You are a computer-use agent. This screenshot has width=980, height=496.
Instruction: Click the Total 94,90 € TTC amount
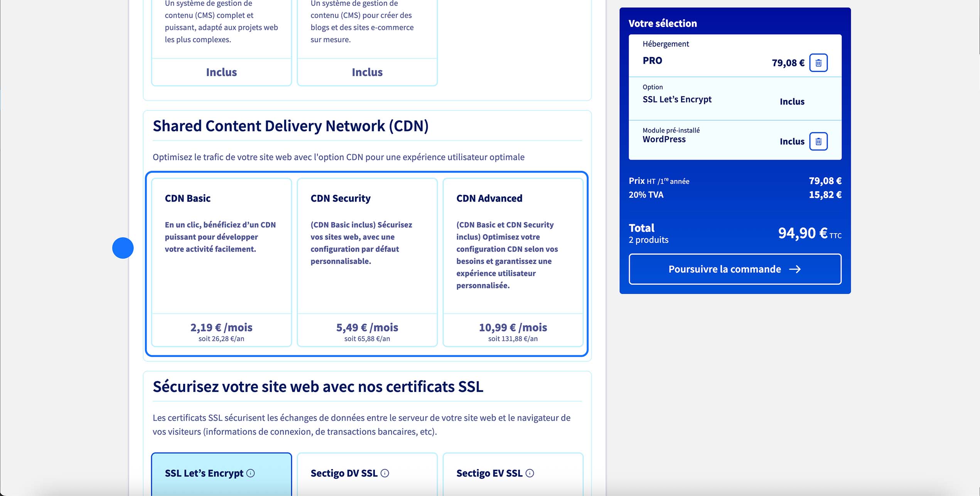coord(800,233)
